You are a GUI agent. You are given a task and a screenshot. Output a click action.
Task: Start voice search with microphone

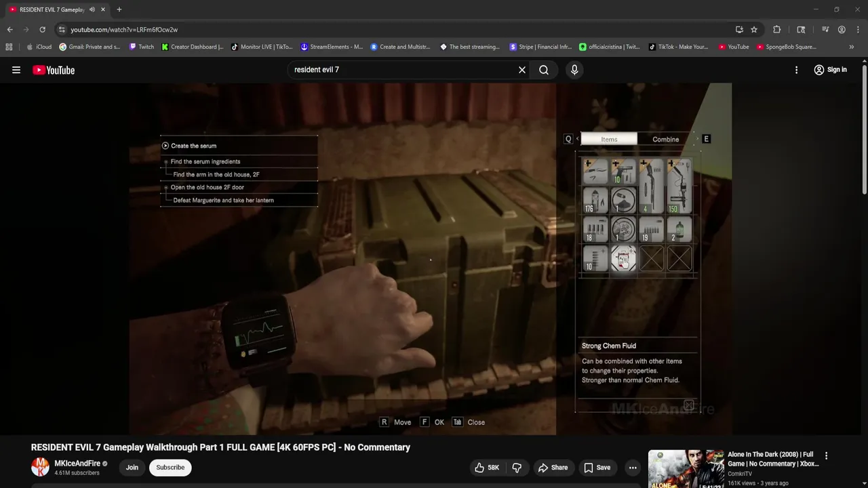[x=574, y=70]
